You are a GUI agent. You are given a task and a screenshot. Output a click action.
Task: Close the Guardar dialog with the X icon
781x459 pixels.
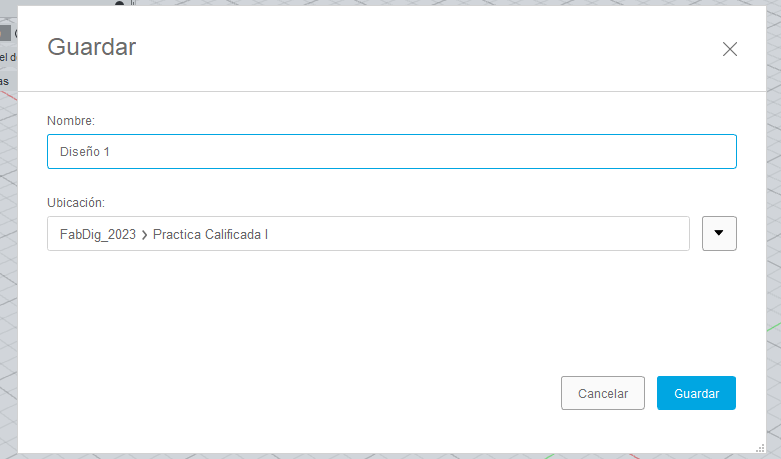pos(730,49)
